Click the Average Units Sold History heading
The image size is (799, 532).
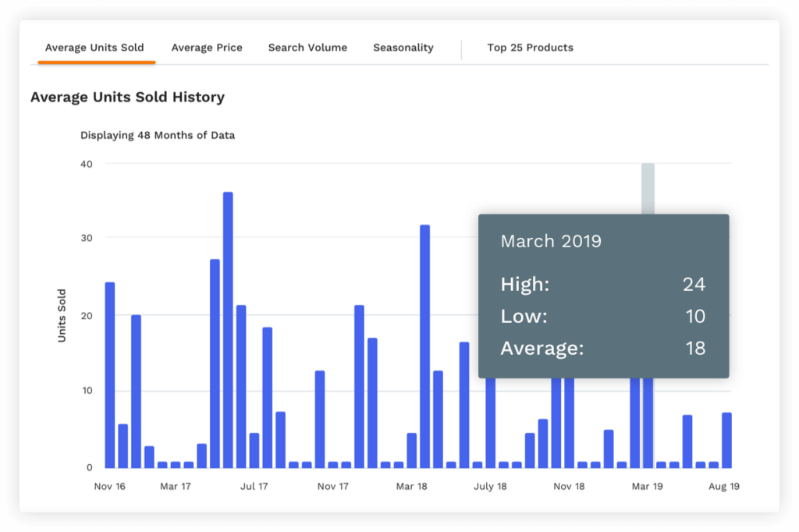pyautogui.click(x=127, y=97)
